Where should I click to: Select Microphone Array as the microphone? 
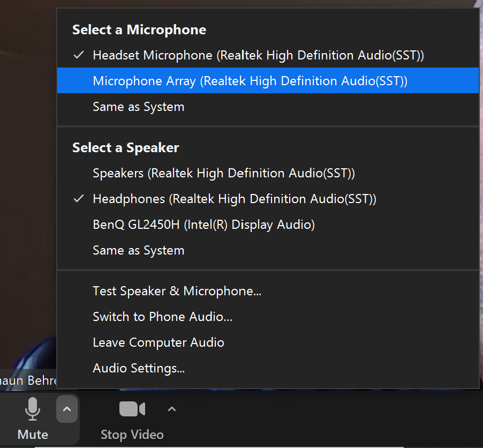(x=250, y=81)
